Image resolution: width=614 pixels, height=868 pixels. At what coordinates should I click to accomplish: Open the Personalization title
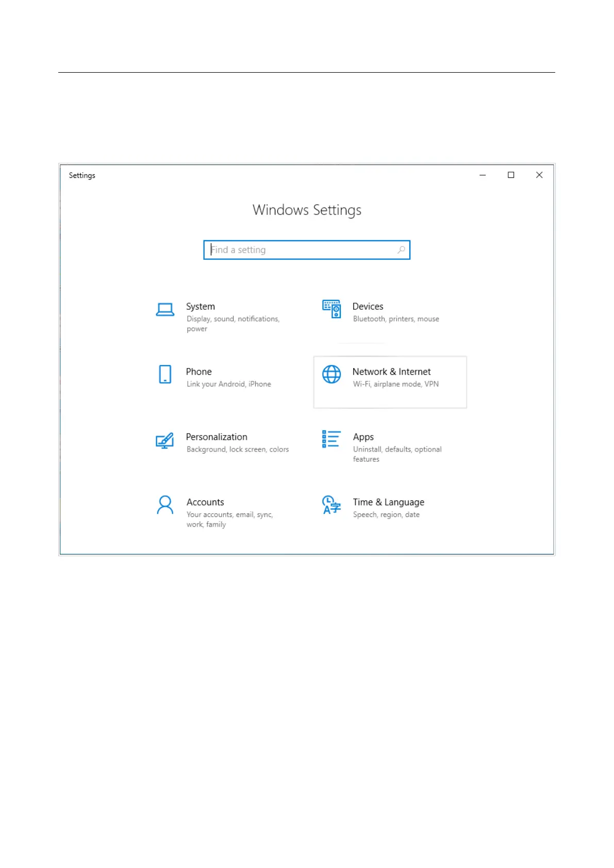click(217, 437)
